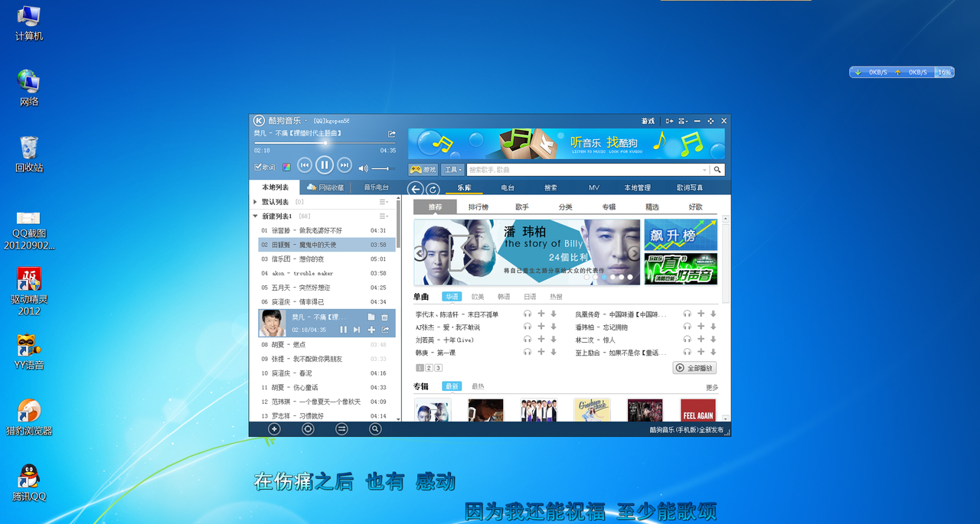Switch to the 排行榜 sub-tab
The height and width of the screenshot is (524, 980).
pos(479,207)
